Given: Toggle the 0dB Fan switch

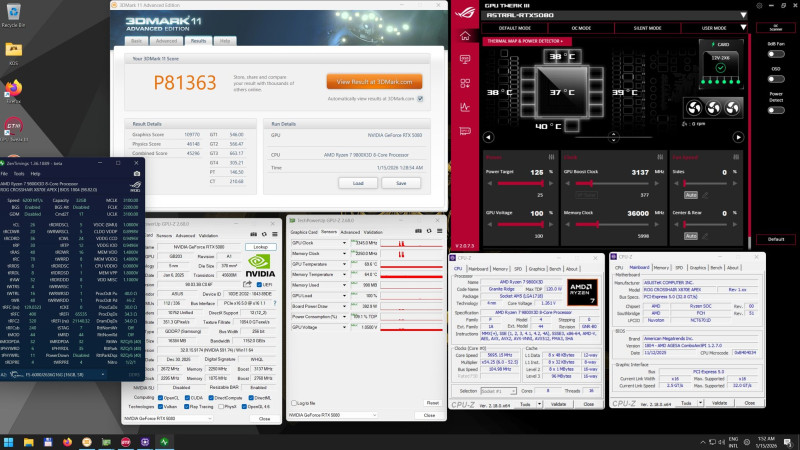Looking at the screenshot, I should pos(776,54).
